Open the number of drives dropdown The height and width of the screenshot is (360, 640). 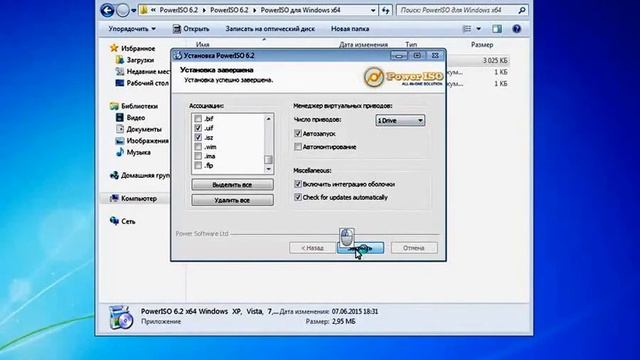400,120
